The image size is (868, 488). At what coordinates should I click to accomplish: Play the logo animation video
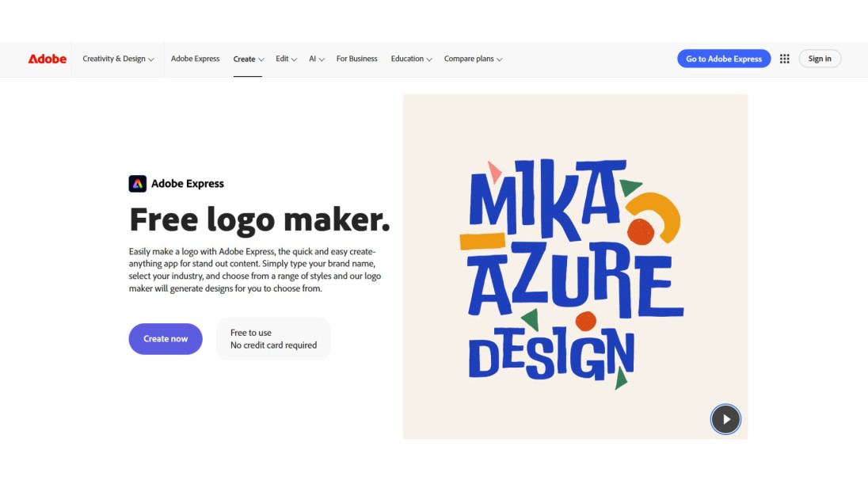725,419
